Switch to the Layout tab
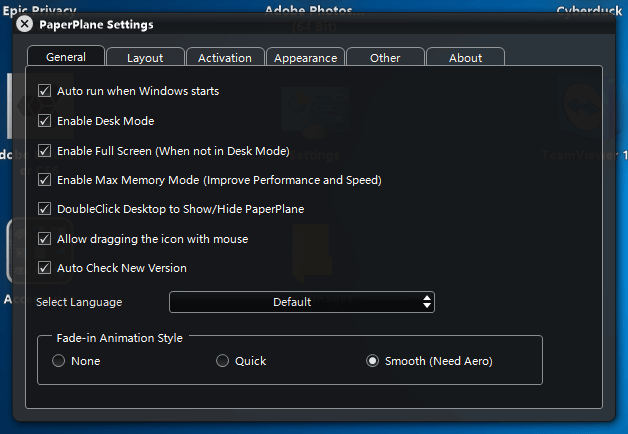The width and height of the screenshot is (628, 434). click(145, 58)
